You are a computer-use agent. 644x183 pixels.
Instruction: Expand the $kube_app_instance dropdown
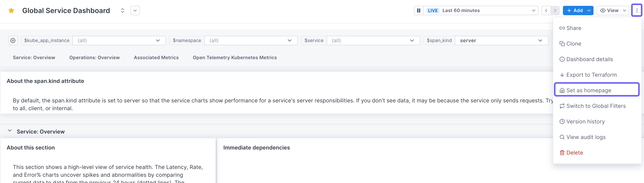coord(119,40)
